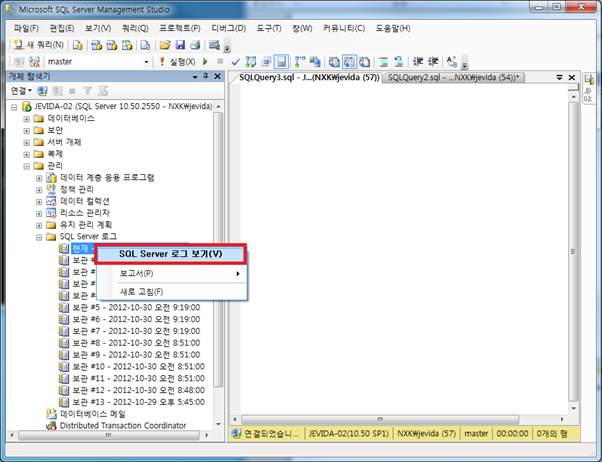The width and height of the screenshot is (602, 462).
Task: Open the 도움말(H) menu
Action: click(x=393, y=28)
